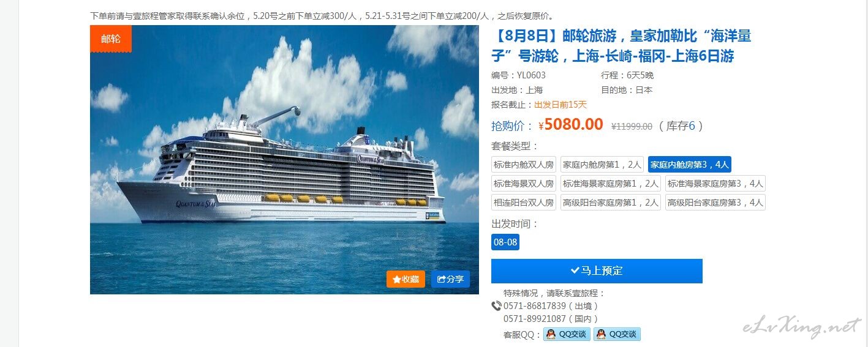Click the orange 邮轮 tag badge
The width and height of the screenshot is (868, 347).
[x=111, y=39]
